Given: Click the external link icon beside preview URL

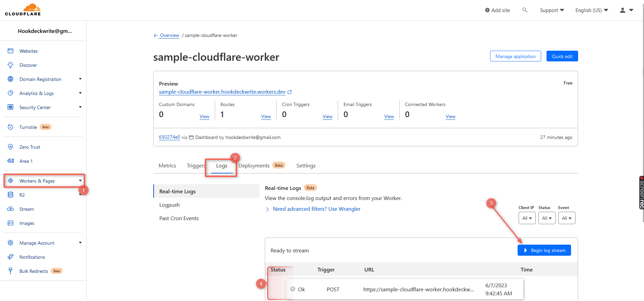Looking at the screenshot, I should pos(290,92).
